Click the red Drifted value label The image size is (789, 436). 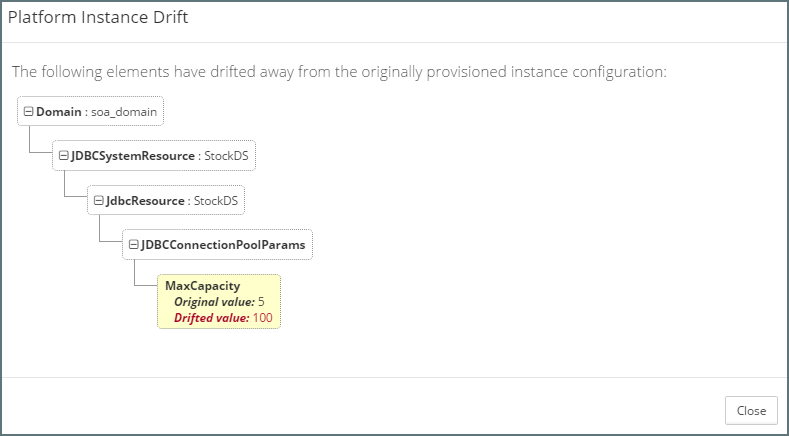tap(212, 318)
